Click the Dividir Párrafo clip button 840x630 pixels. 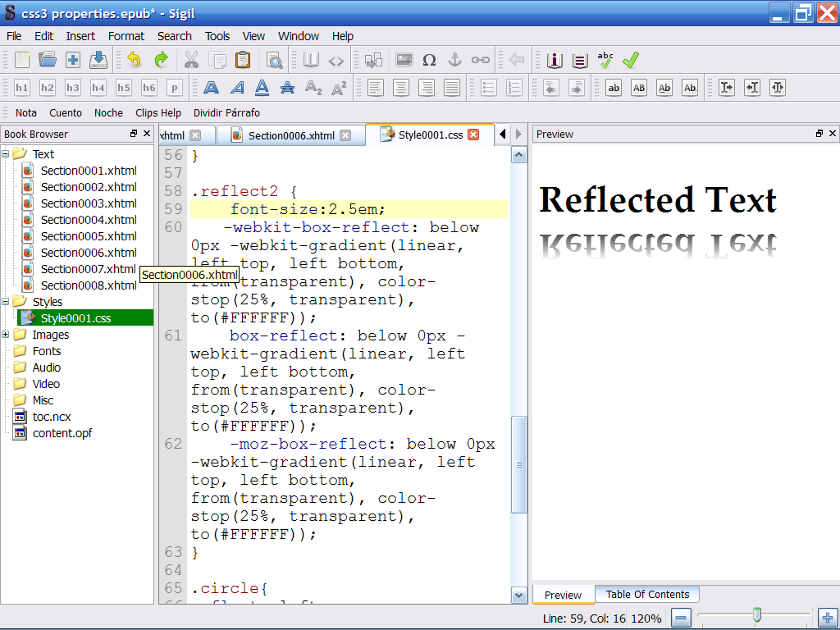(x=226, y=113)
